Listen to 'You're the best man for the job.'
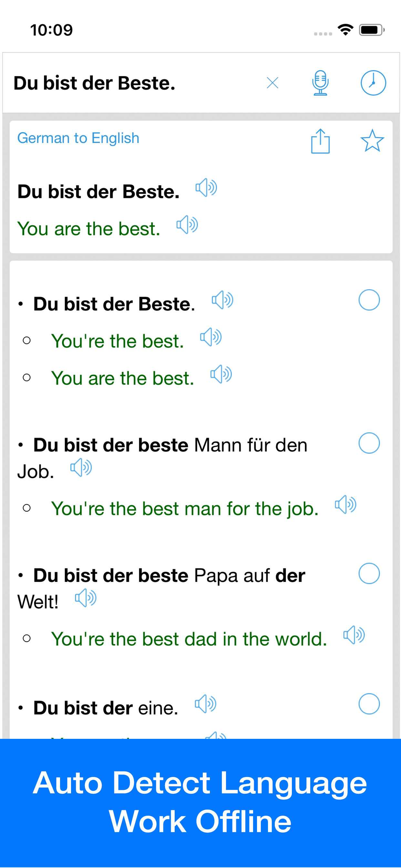This screenshot has height=868, width=401. click(346, 504)
